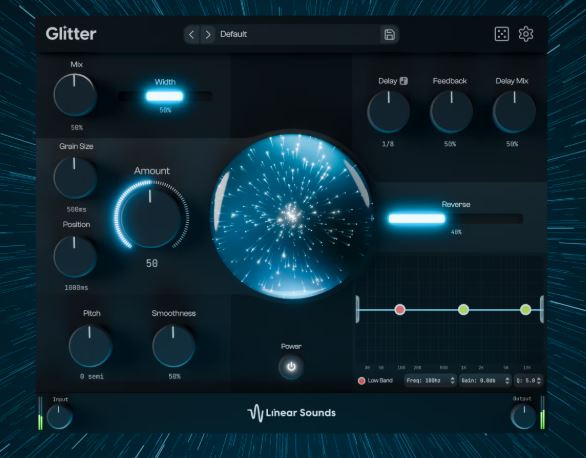Image resolution: width=586 pixels, height=458 pixels.
Task: Click the Grain Size value 500ms
Action: click(x=76, y=210)
